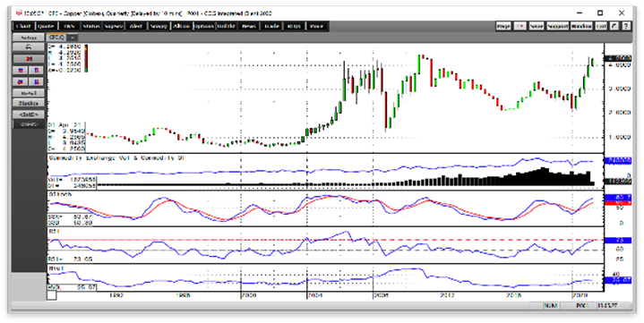Click horizontal compress bars icon
This screenshot has width=644, height=323.
21,70
